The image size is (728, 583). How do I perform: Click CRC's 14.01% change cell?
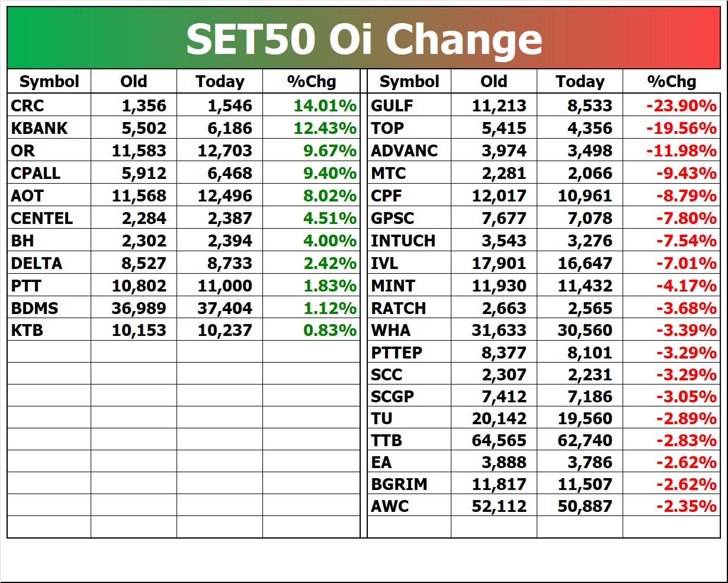tap(311, 105)
